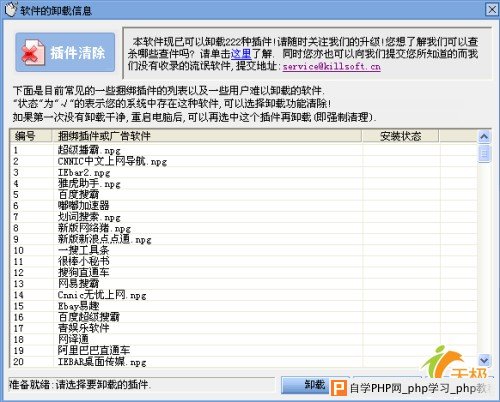Open the service@killsoft.cn email link
Screen dimensions: 500x402
[332, 66]
